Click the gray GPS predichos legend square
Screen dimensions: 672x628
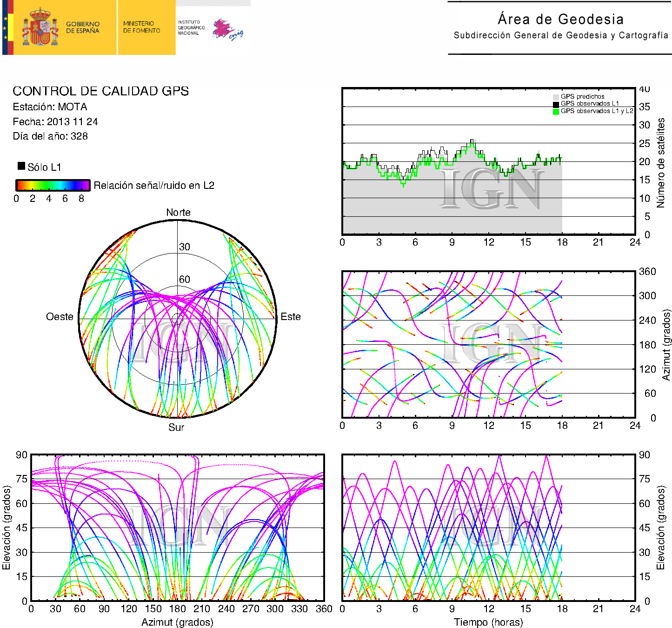(555, 97)
